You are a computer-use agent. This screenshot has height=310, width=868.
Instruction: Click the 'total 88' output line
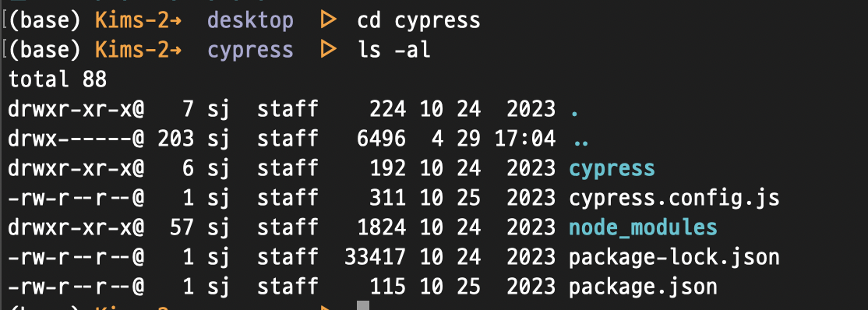pyautogui.click(x=58, y=79)
